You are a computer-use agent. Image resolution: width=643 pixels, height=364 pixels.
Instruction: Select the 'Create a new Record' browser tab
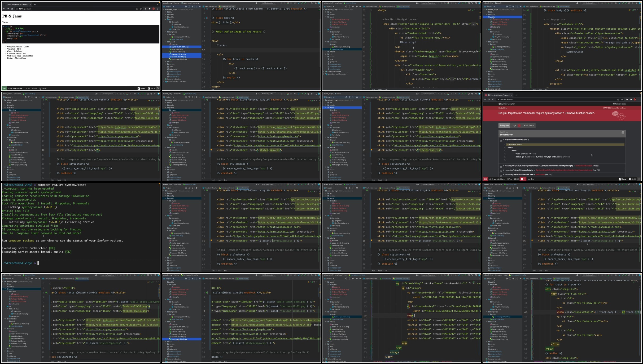18,4
